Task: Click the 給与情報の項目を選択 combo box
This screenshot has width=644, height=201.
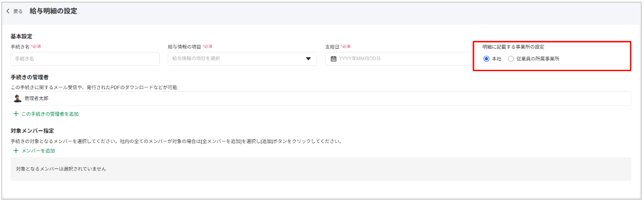Action: tap(242, 59)
